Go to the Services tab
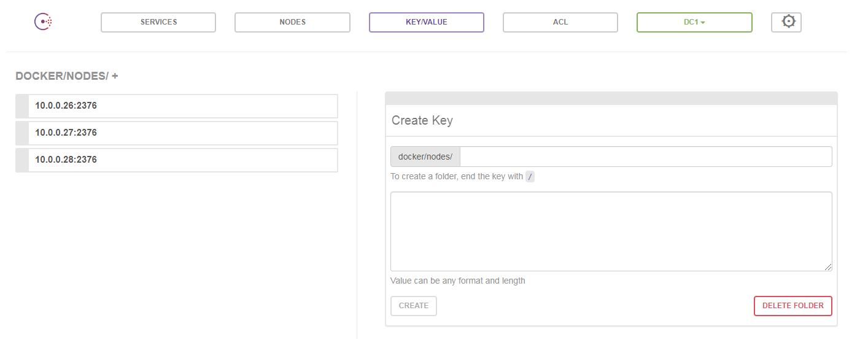This screenshot has width=868, height=345. point(158,22)
